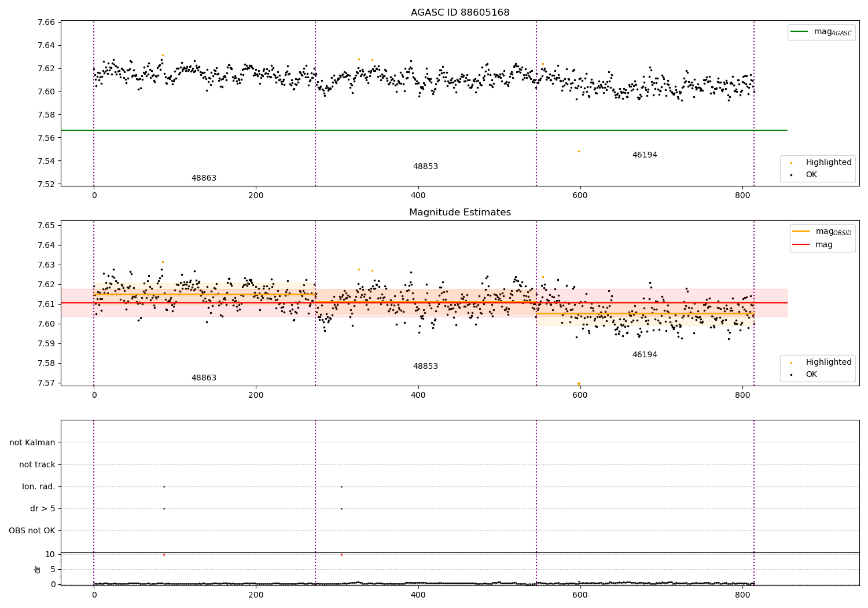Click the 48863 label in the AGASC ID plot

(204, 178)
